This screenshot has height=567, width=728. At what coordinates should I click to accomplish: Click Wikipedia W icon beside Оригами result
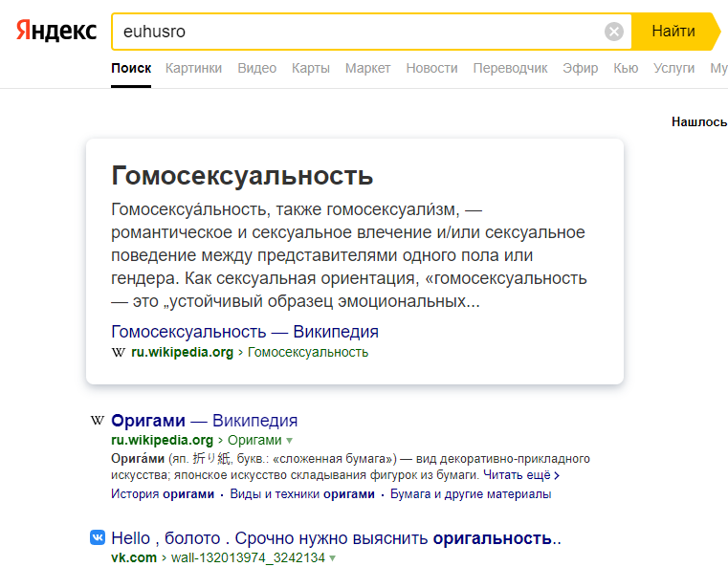(x=97, y=421)
